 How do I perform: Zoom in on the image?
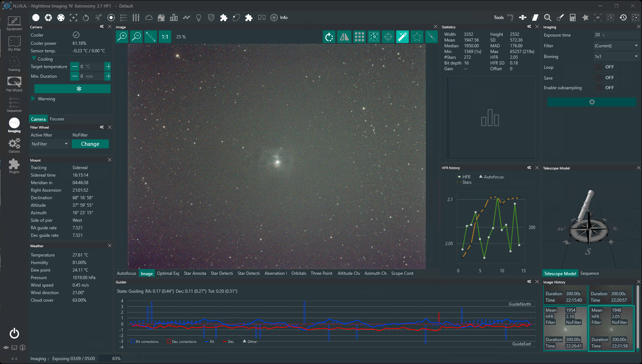(x=122, y=37)
